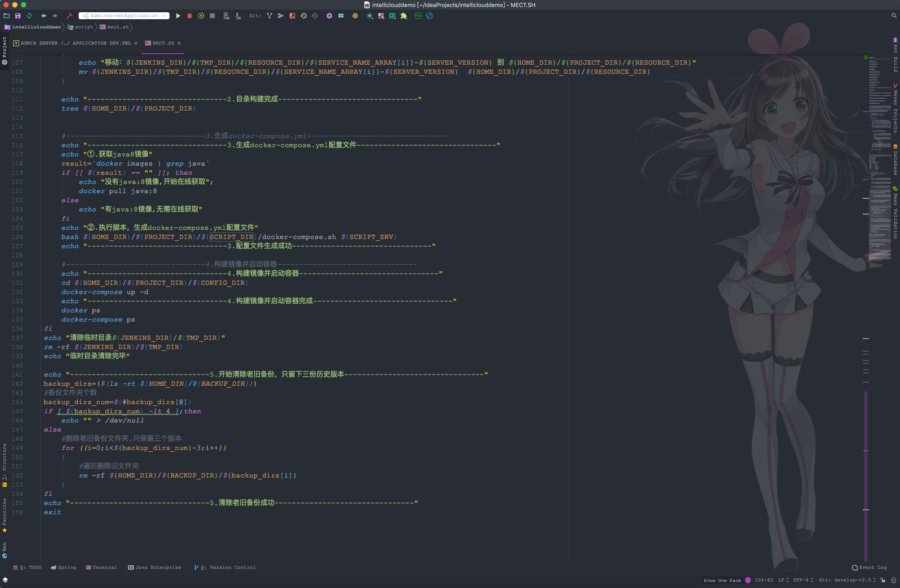The height and width of the screenshot is (588, 900).
Task: Open the Event Log panel
Action: point(869,567)
